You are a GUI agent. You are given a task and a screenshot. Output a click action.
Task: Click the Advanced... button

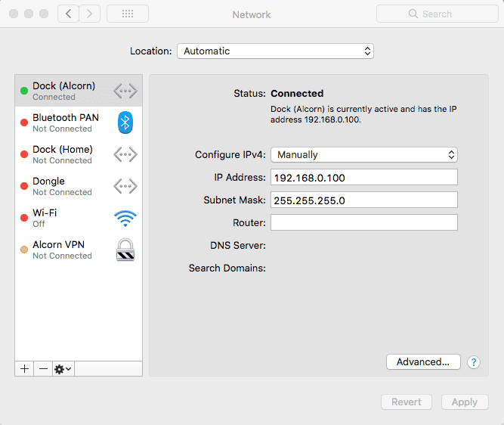coord(423,361)
